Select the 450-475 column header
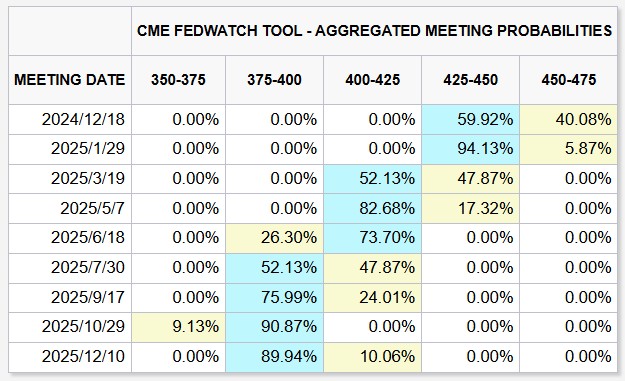Screen dimensions: 625x381 coord(568,80)
